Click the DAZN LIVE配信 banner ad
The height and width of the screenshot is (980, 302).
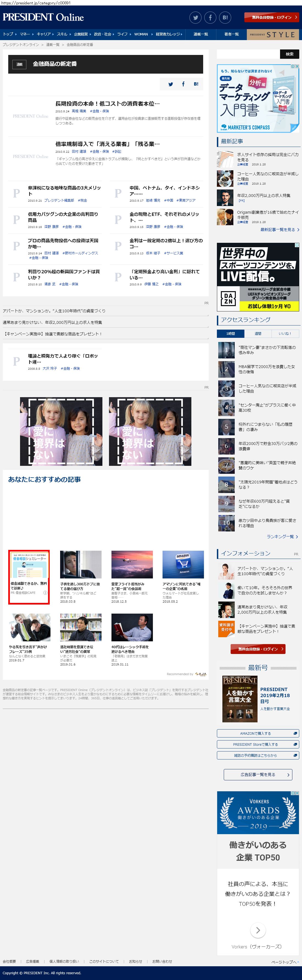(258, 277)
